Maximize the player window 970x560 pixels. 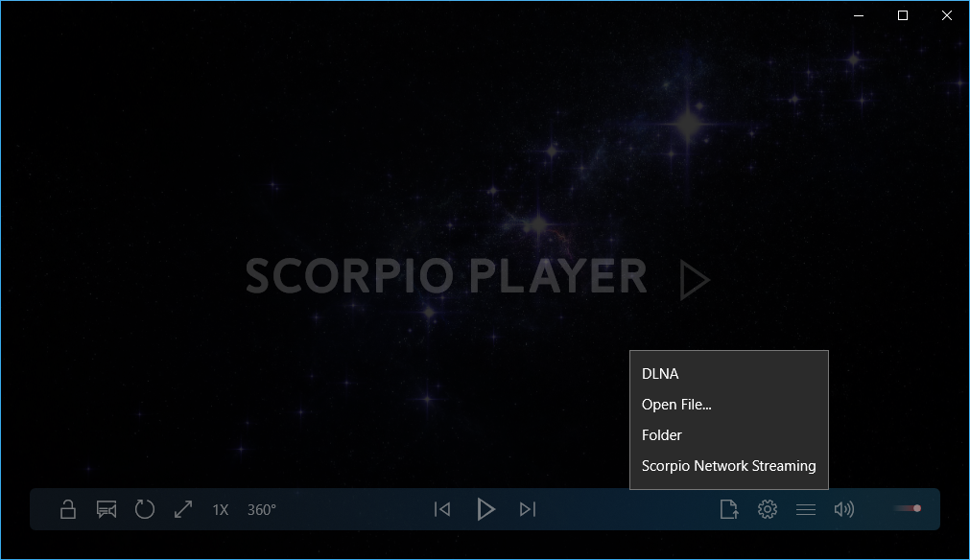tap(902, 15)
